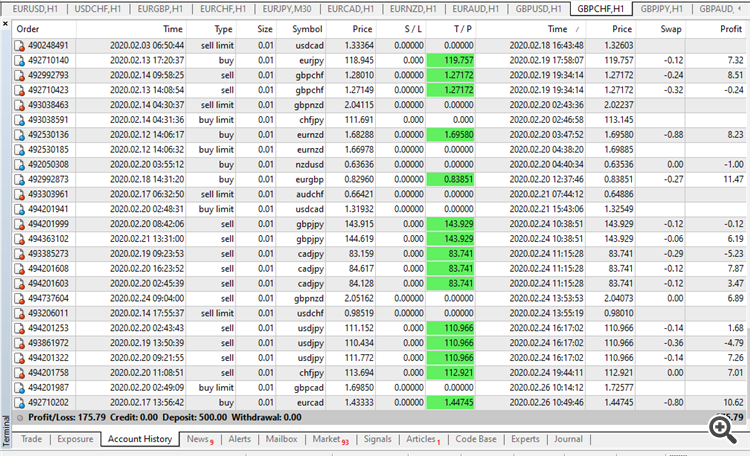750x456 pixels.
Task: Click the nzdusd symbol cell
Action: tap(301, 165)
